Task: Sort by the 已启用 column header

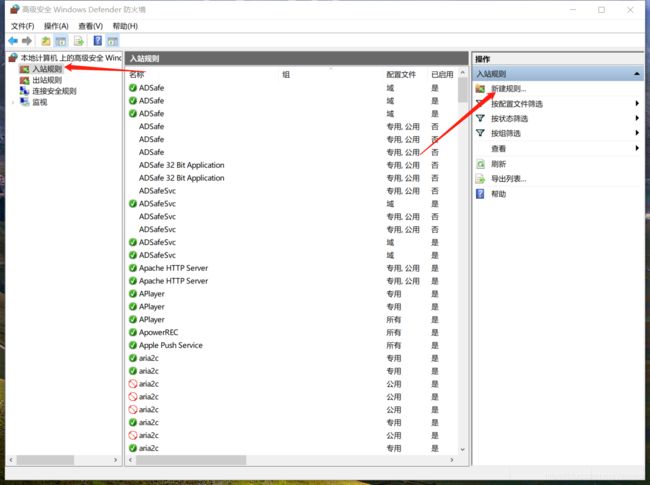Action: 442,75
